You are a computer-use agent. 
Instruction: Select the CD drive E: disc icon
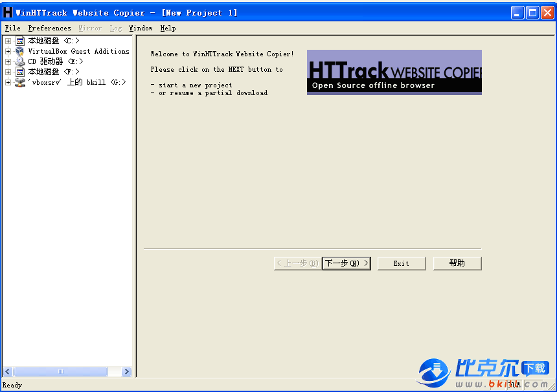pyautogui.click(x=20, y=61)
